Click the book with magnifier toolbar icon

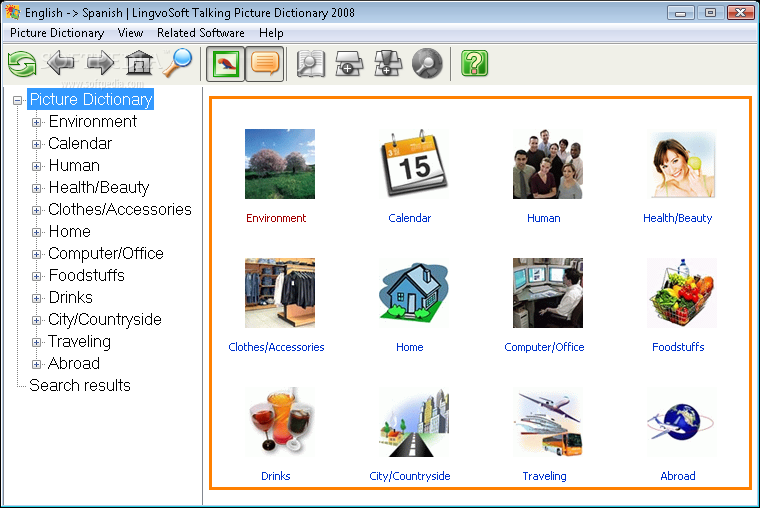(311, 64)
